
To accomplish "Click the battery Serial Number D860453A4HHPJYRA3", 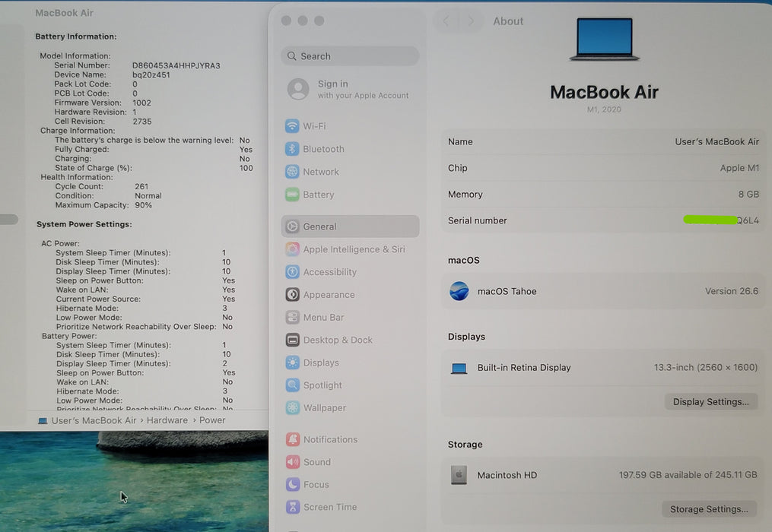I will pyautogui.click(x=176, y=65).
